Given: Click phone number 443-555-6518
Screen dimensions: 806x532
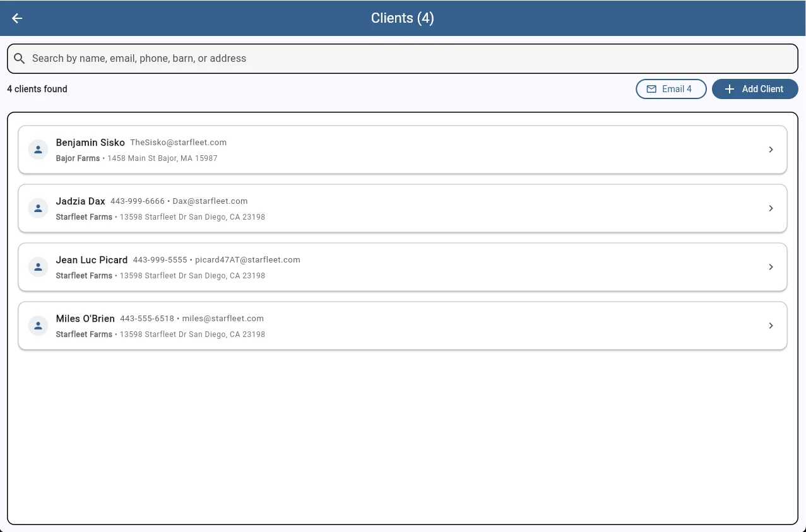Looking at the screenshot, I should pos(147,318).
